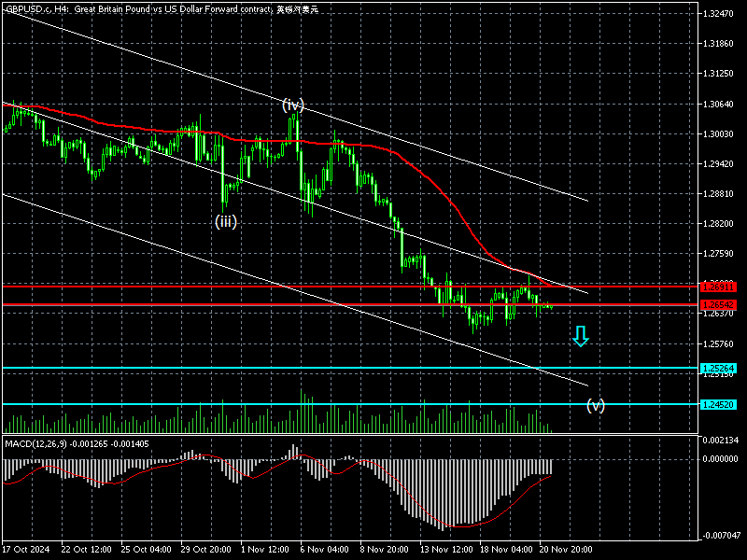Click the red 1.26911 price tag

click(x=718, y=287)
